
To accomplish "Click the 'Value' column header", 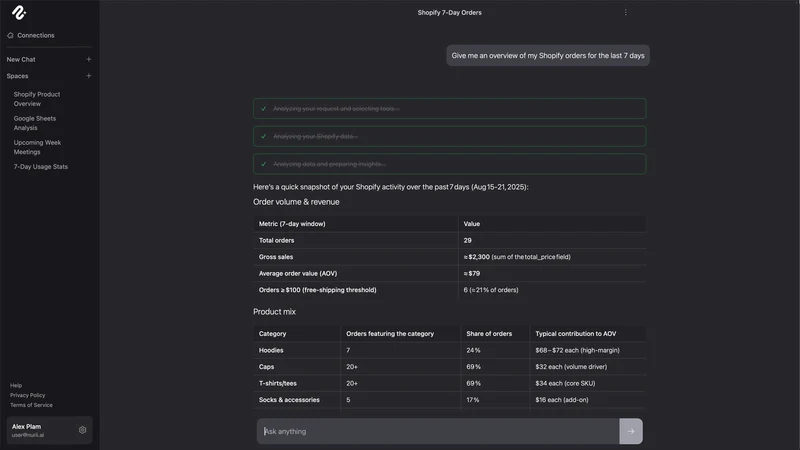I will click(x=471, y=223).
